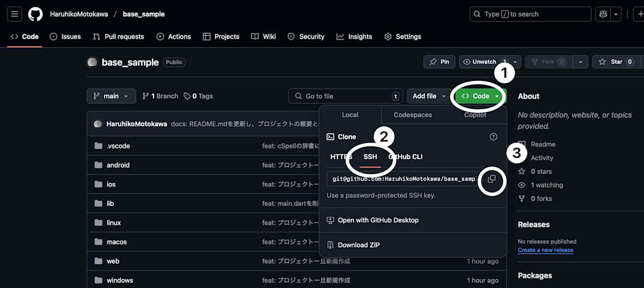The height and width of the screenshot is (288, 644).
Task: Open the linux folder
Action: 114,223
